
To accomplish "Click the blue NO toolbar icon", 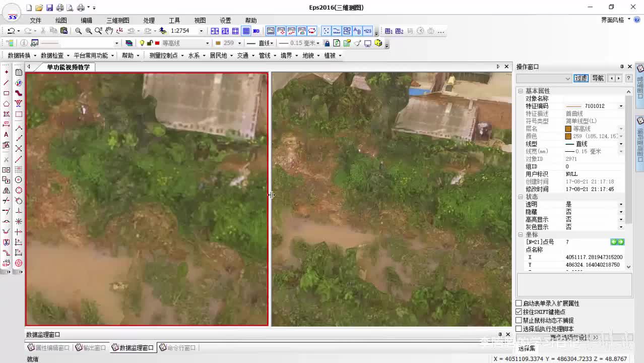I will pyautogui.click(x=256, y=31).
